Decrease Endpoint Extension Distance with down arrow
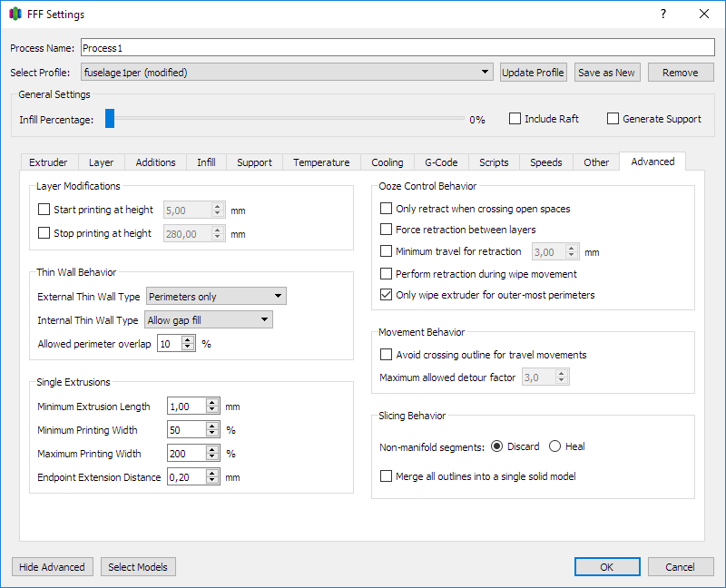The height and width of the screenshot is (588, 726). point(213,481)
